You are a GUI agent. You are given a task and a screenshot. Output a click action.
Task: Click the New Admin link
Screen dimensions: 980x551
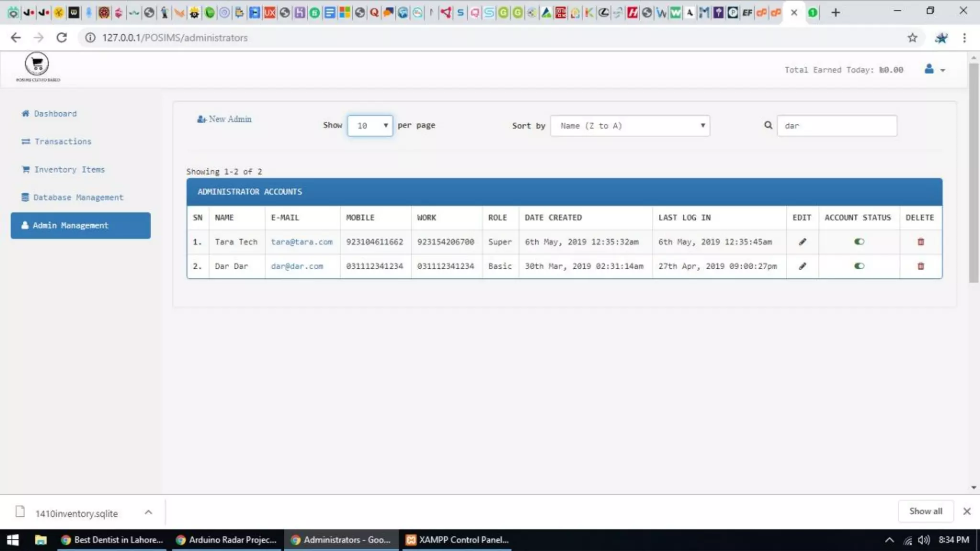click(x=224, y=119)
